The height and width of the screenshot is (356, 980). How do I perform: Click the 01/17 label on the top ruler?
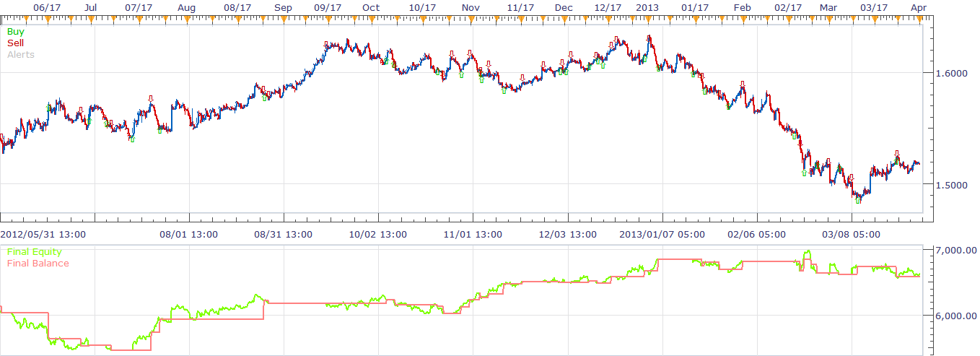tap(695, 6)
